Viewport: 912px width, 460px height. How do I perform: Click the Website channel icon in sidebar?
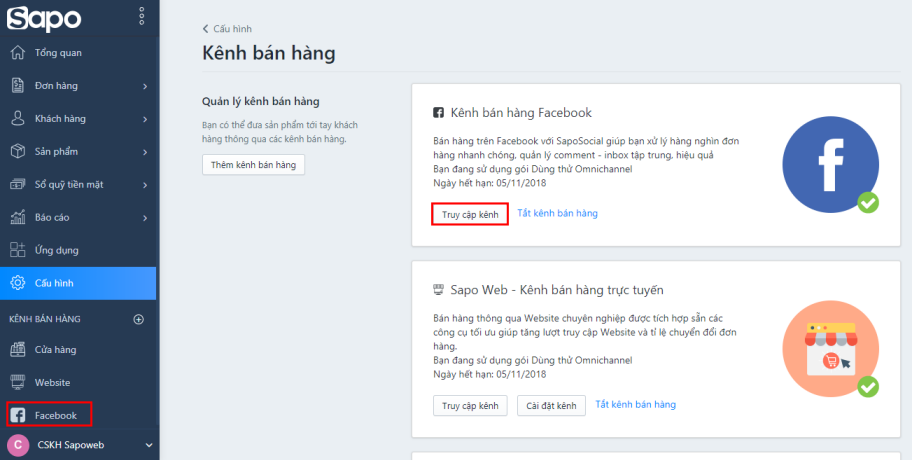point(18,383)
